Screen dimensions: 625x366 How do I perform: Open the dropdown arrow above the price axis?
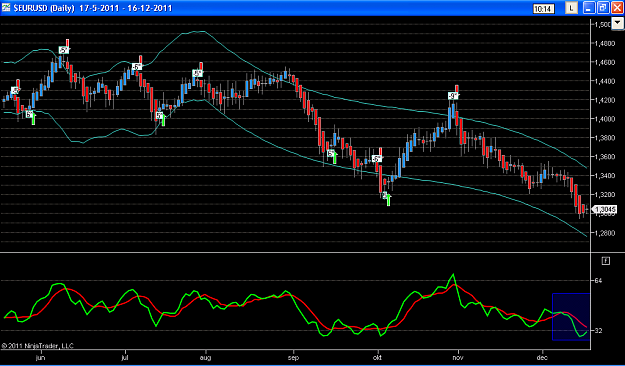(618, 24)
